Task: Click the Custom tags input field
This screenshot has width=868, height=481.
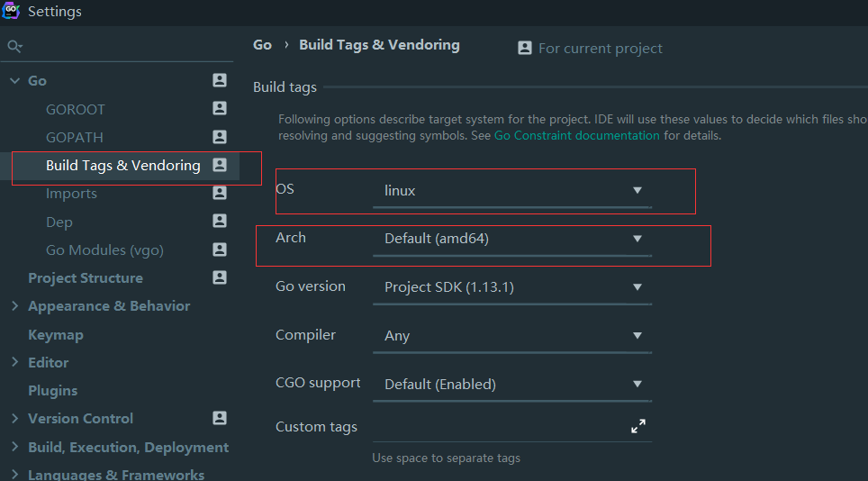Action: 495,427
